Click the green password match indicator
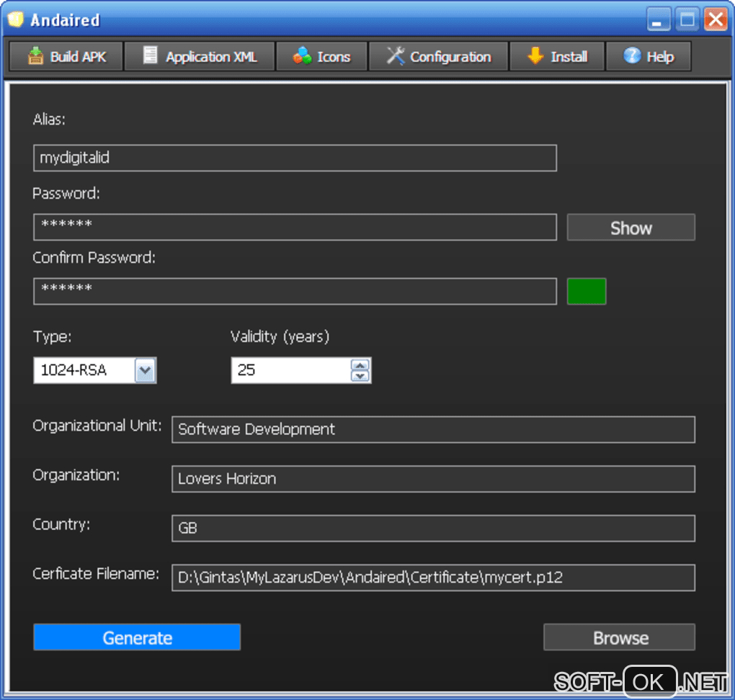 (587, 292)
